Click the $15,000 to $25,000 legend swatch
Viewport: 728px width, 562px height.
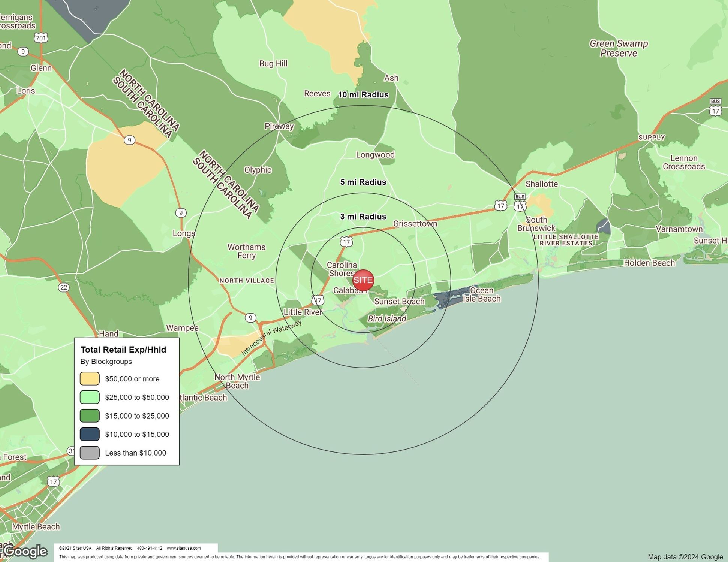coord(90,416)
